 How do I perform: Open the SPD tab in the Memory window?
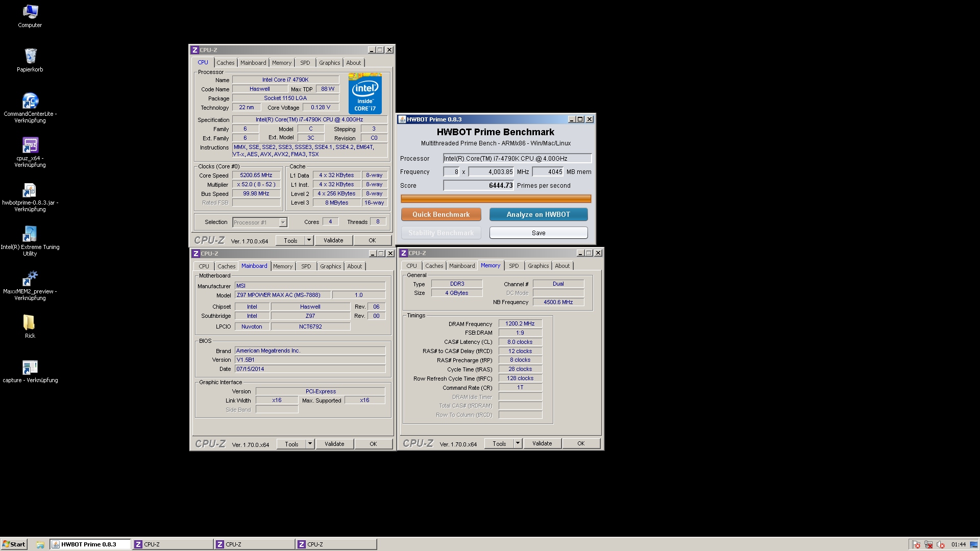(514, 266)
